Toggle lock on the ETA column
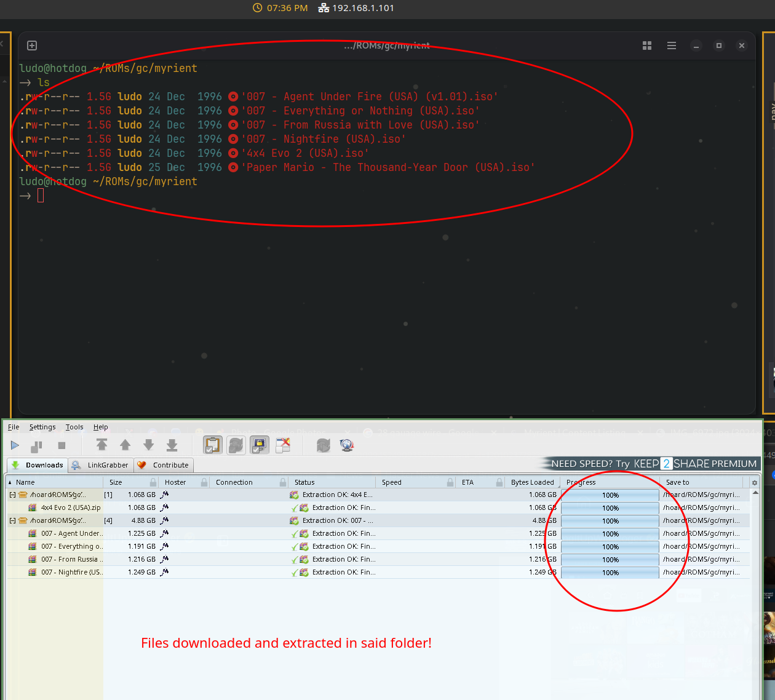The height and width of the screenshot is (700, 775). pyautogui.click(x=499, y=482)
